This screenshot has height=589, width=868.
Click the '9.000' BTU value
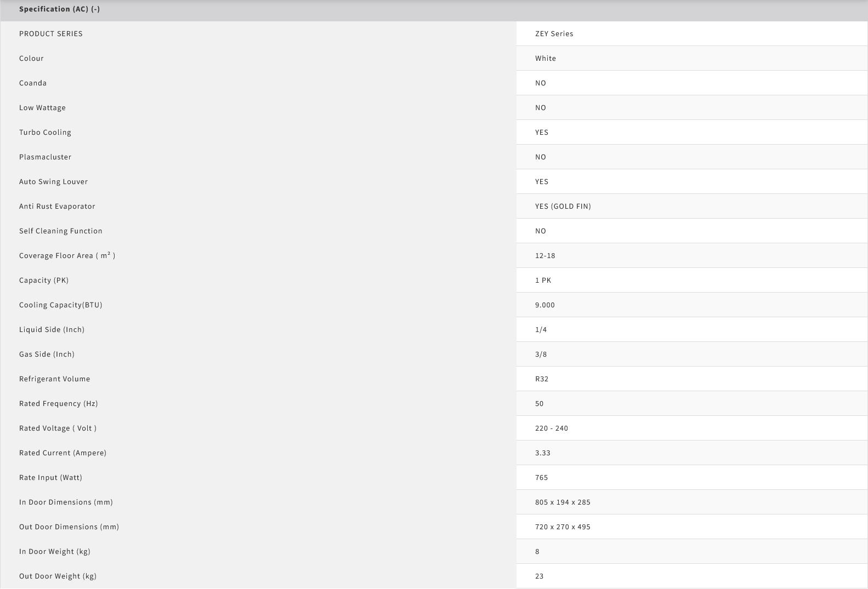(545, 305)
